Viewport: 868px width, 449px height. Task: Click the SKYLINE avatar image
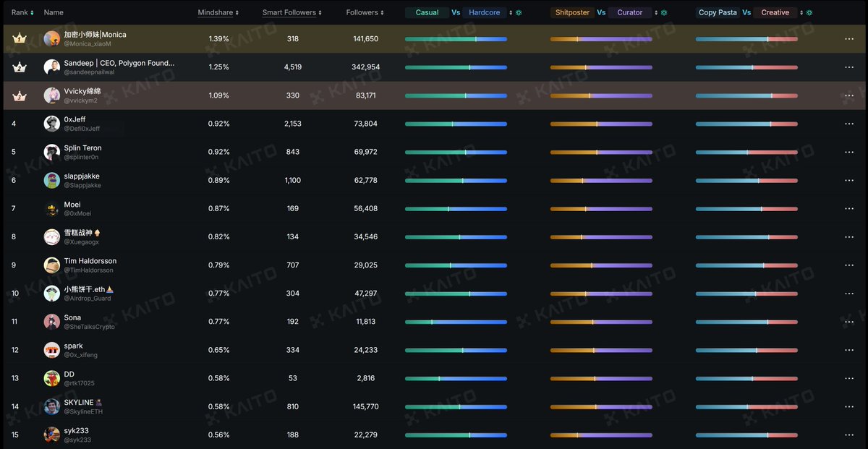[51, 407]
